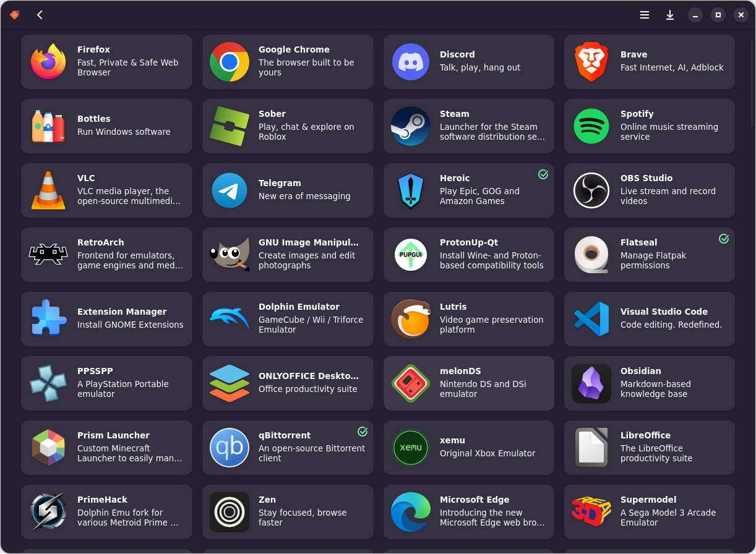Click "Stay focused, browse faster" text
Viewport: 756px width, 554px height.
(x=303, y=518)
